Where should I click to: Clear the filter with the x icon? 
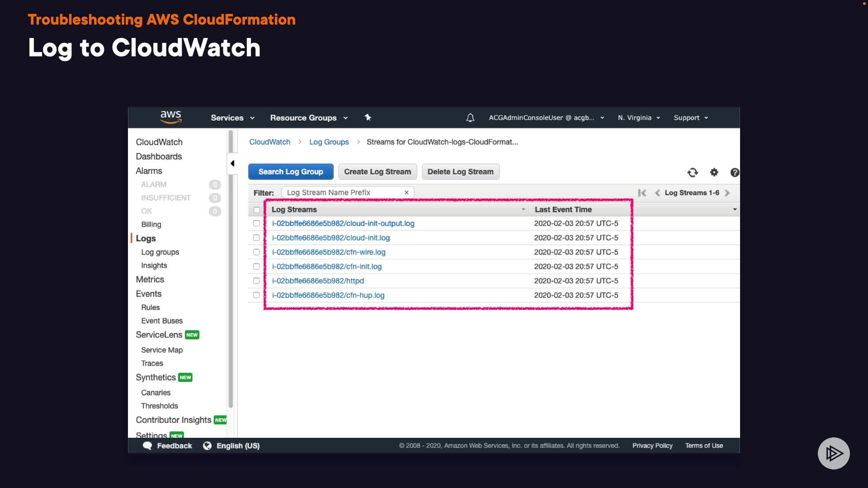click(x=406, y=192)
